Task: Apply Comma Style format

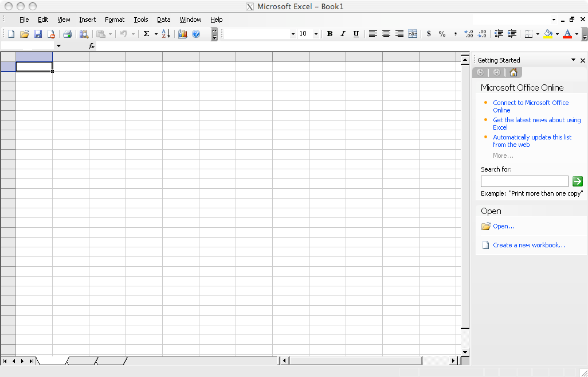Action: (x=455, y=34)
